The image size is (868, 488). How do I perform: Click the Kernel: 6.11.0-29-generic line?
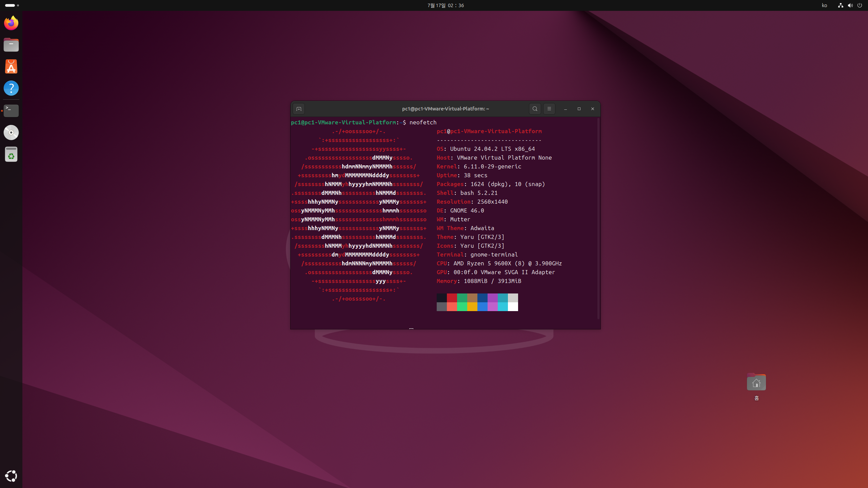click(479, 166)
